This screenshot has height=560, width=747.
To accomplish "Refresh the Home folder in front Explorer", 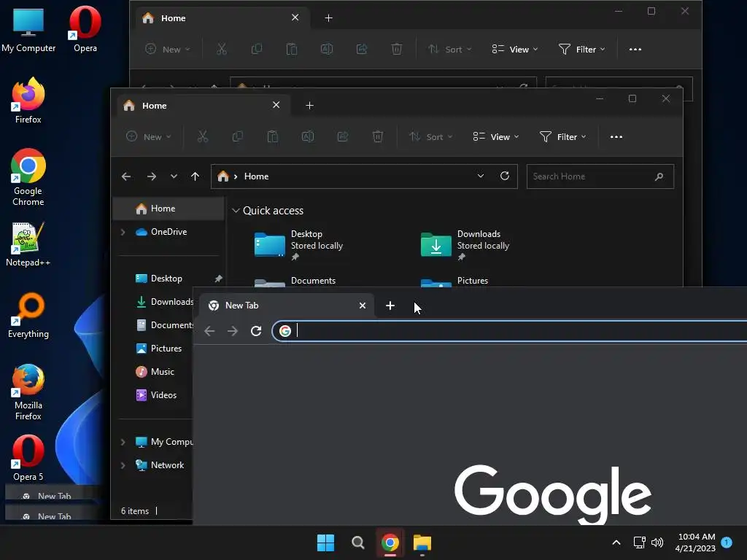I will (x=505, y=176).
